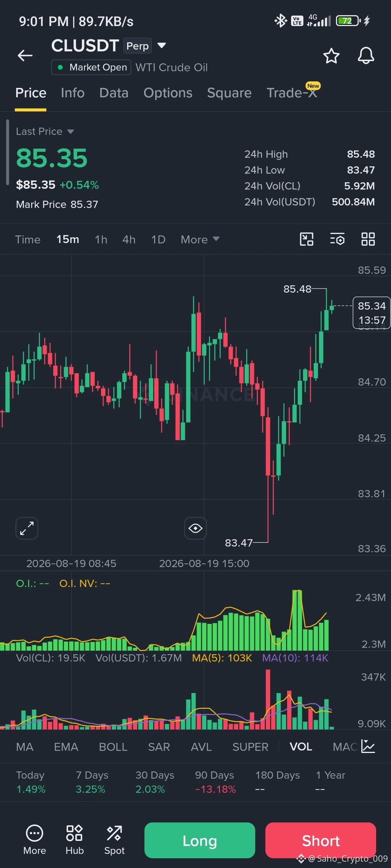Toggle the VOL indicator

tap(301, 747)
